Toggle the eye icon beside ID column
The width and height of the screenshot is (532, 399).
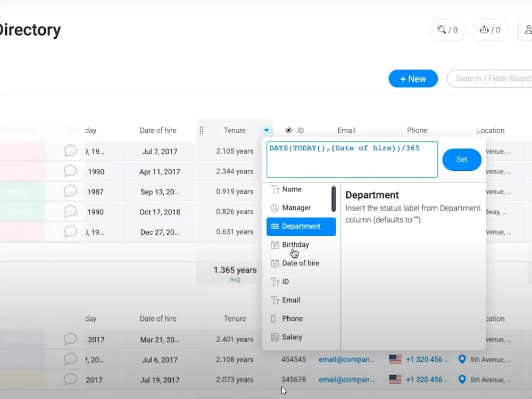click(x=288, y=130)
